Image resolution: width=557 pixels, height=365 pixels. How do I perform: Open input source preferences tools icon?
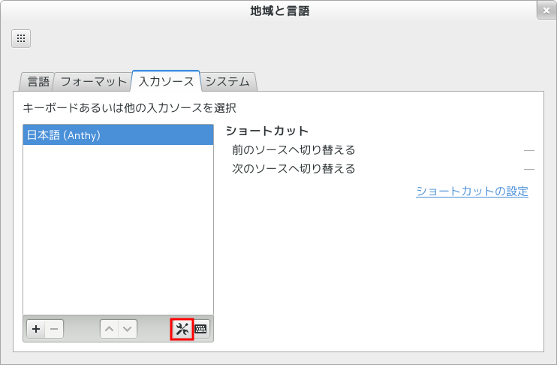[182, 329]
